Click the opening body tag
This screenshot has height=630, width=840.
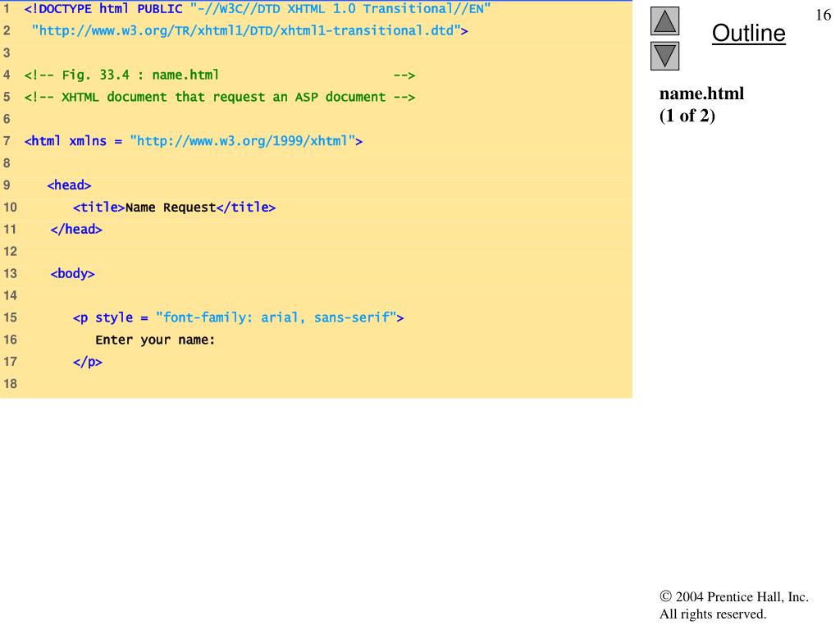point(72,274)
